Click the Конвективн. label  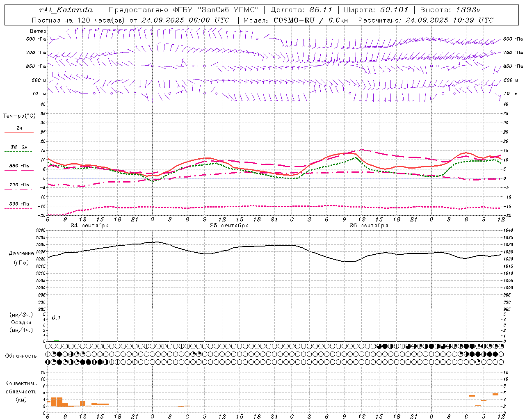point(21,383)
